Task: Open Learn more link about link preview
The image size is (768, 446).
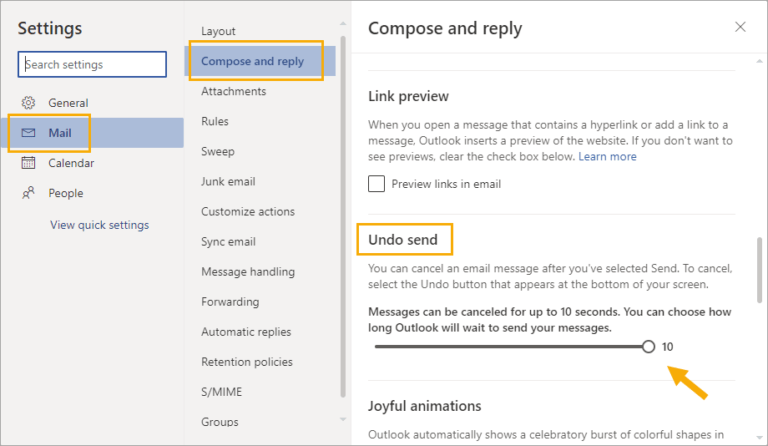Action: point(607,157)
